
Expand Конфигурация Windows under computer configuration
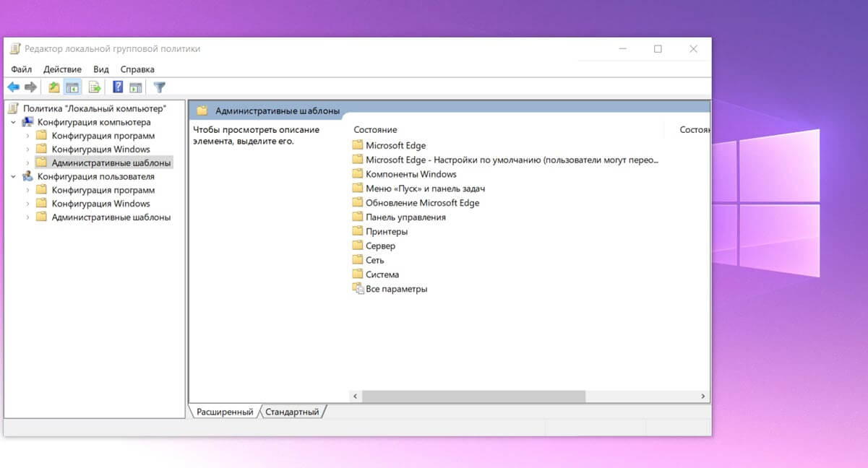pos(27,149)
